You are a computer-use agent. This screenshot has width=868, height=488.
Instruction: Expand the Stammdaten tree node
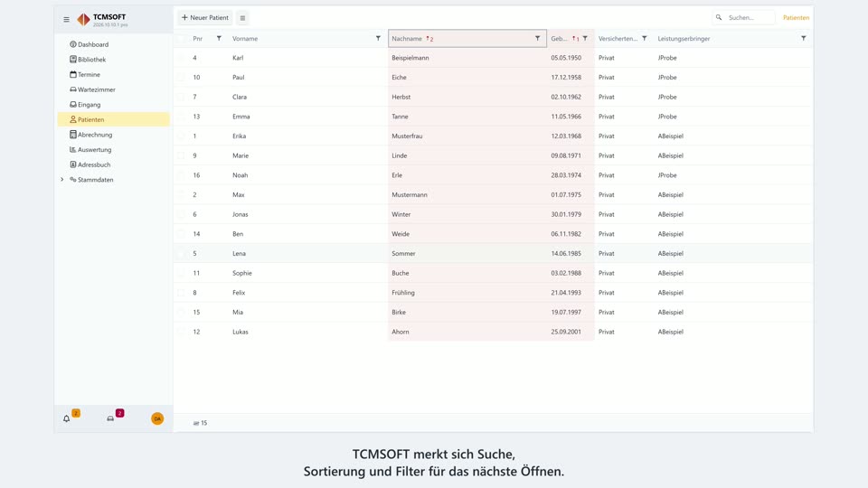(62, 179)
